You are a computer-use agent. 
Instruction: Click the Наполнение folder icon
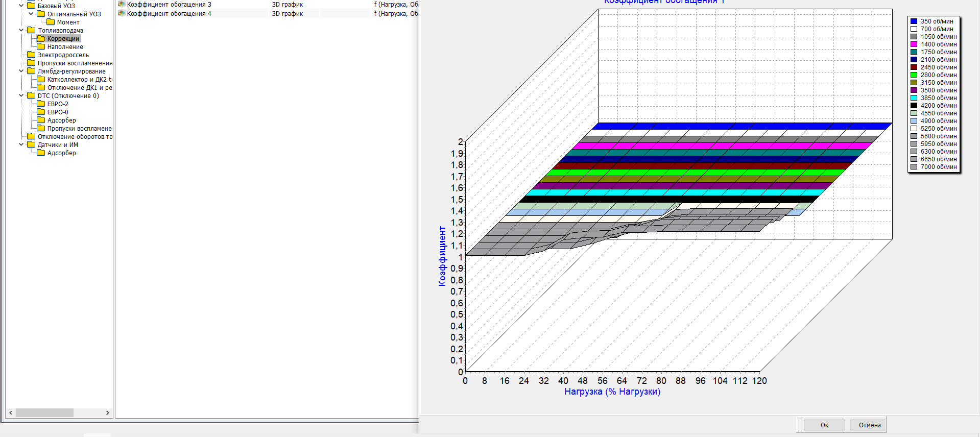pyautogui.click(x=41, y=46)
